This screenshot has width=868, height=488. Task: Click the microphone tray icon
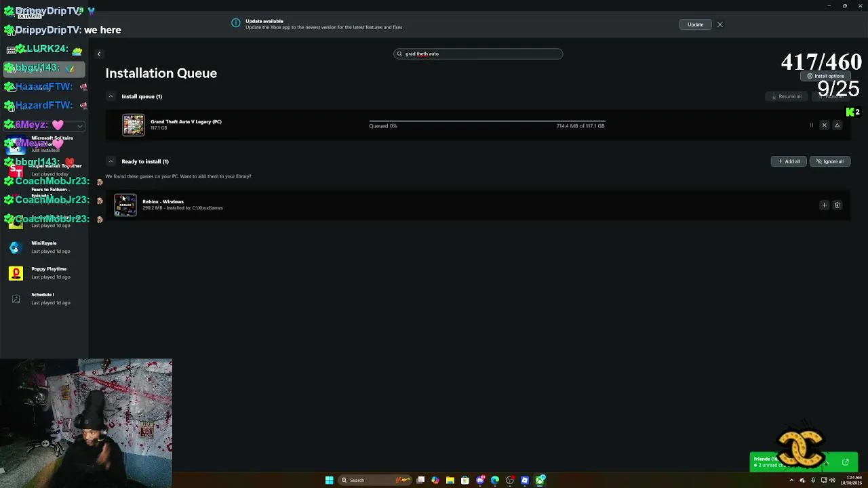813,481
